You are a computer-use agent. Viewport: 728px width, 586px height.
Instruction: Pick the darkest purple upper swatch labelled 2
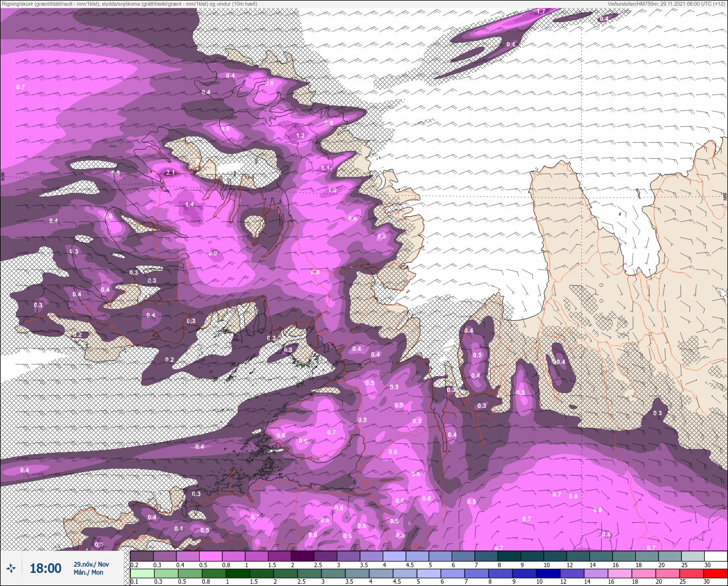(x=303, y=556)
